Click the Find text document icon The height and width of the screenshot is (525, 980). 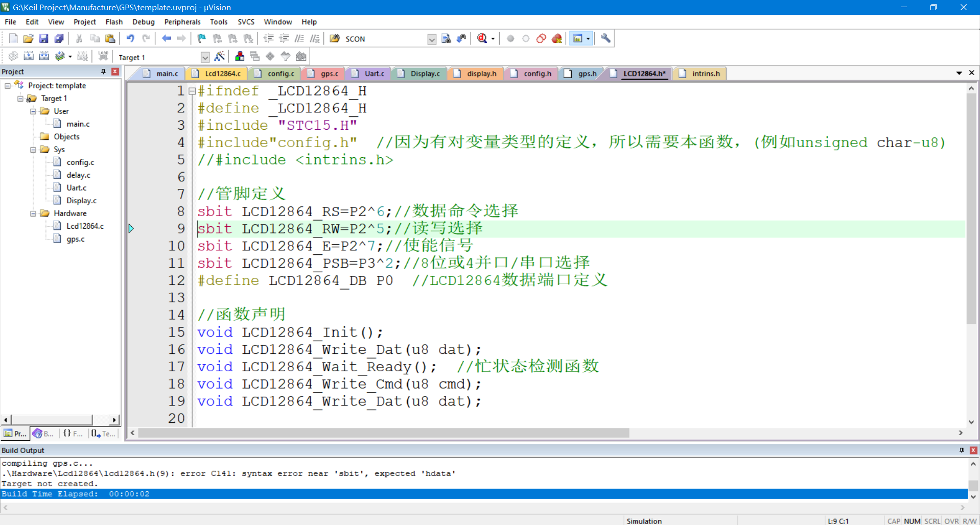pos(446,38)
